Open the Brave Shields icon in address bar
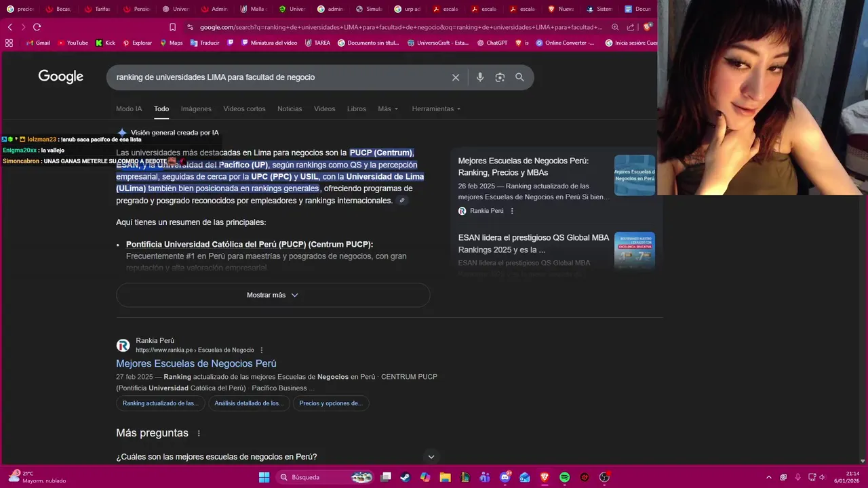 (648, 27)
